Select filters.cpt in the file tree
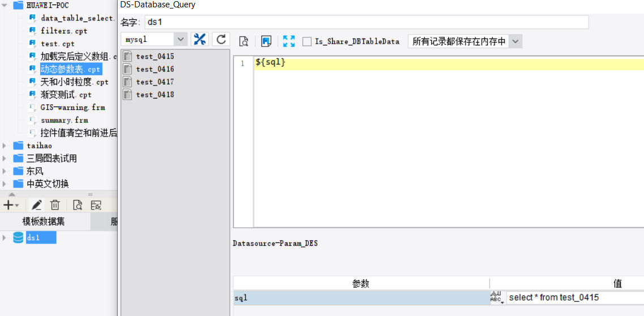644x316 pixels. pos(64,31)
